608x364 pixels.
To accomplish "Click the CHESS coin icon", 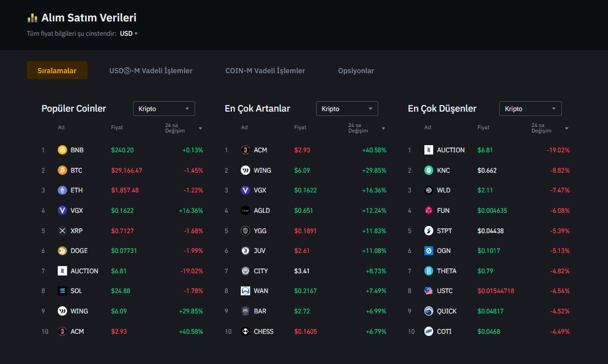I will point(245,332).
